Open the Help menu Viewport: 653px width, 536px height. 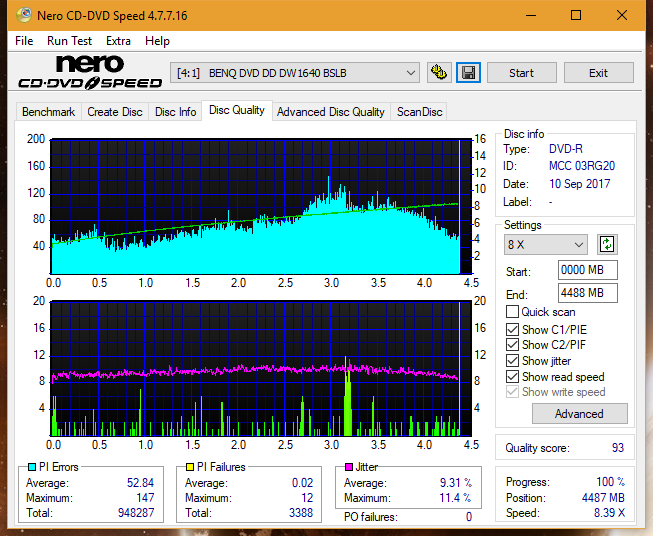click(x=157, y=41)
